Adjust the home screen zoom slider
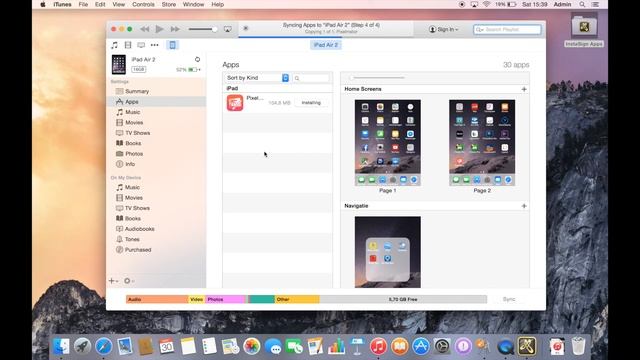The height and width of the screenshot is (360, 640). 377,78
